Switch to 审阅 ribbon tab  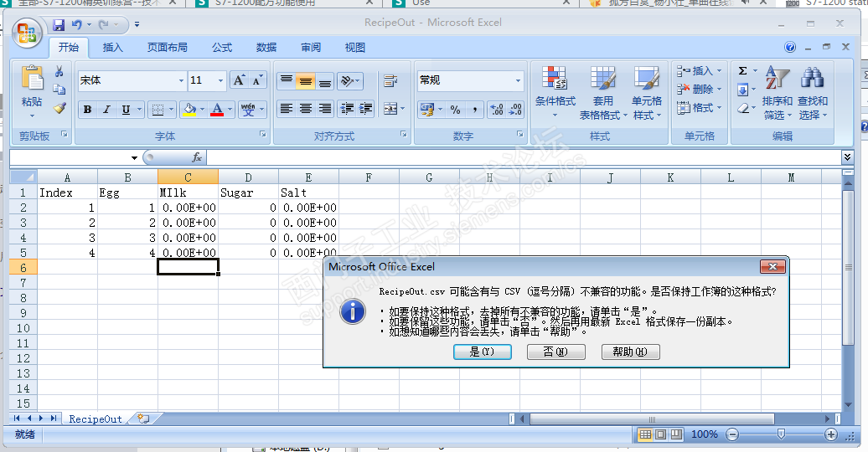311,48
